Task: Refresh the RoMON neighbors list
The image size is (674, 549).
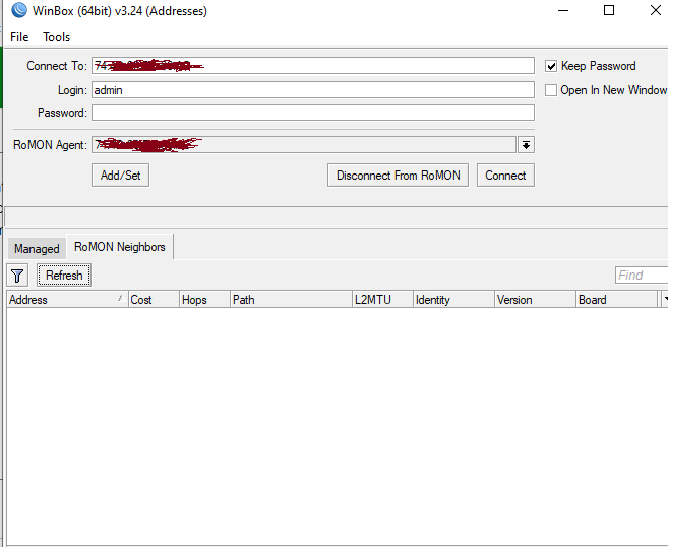Action: [64, 276]
